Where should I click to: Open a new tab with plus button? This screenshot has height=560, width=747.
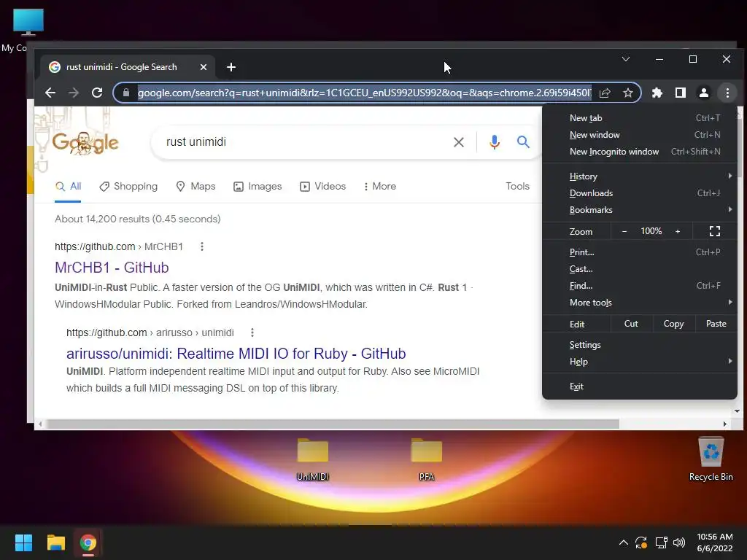(x=231, y=67)
